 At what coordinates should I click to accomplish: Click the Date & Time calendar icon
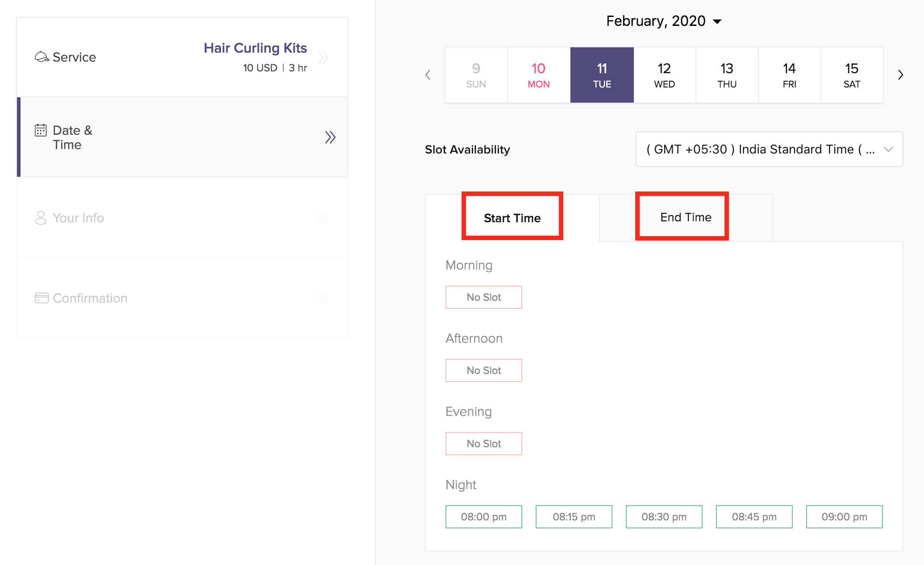[41, 130]
